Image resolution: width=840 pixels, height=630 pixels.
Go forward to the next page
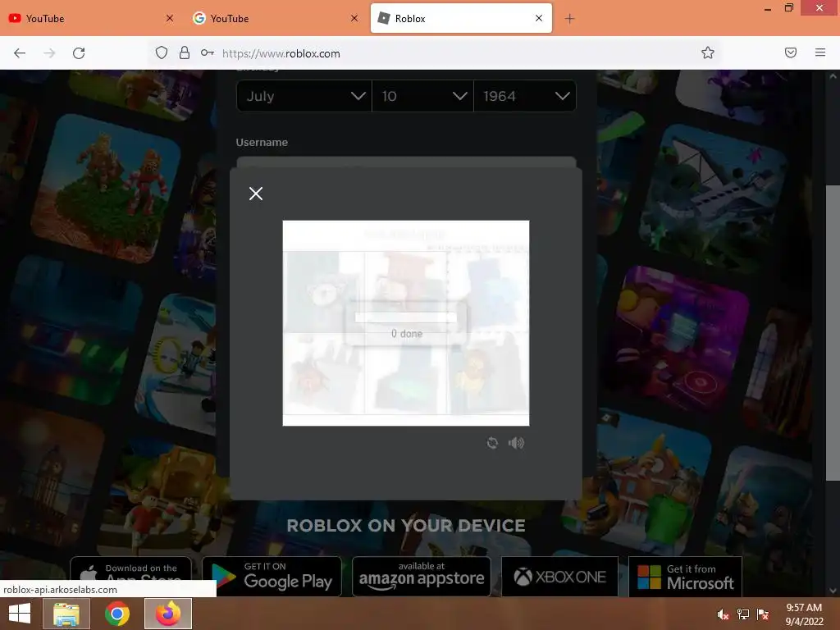pos(49,53)
